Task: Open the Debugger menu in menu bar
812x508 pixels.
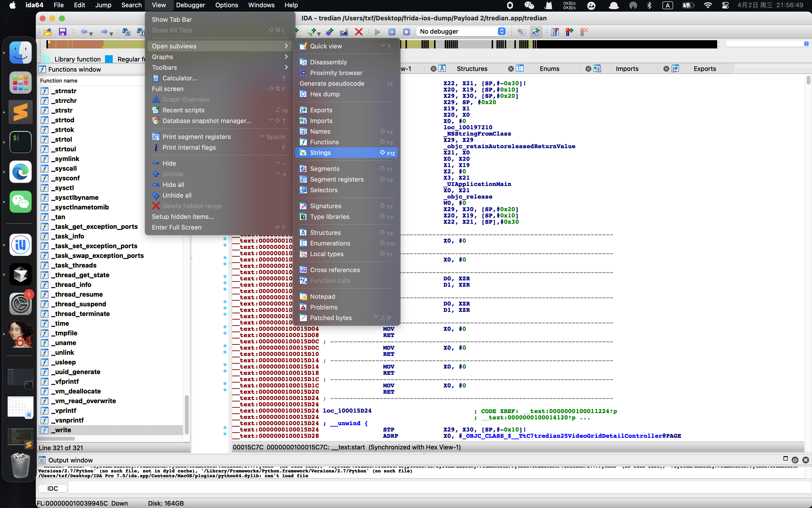Action: [190, 5]
